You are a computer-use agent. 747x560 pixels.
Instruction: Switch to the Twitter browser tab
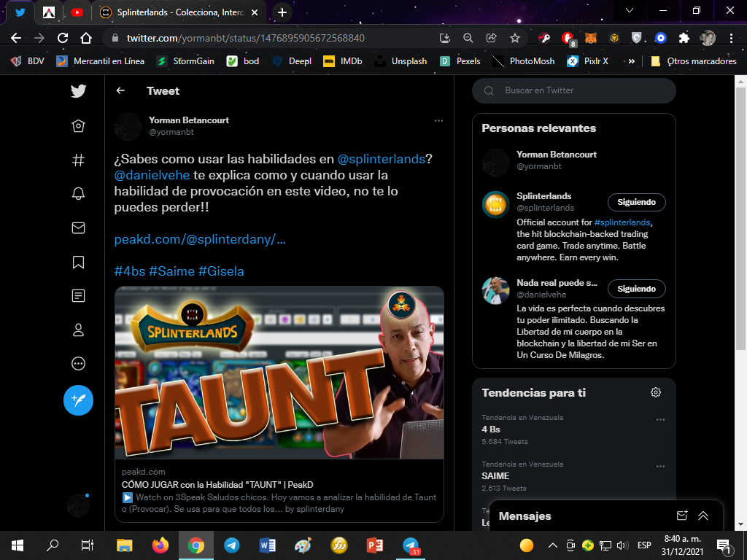(x=20, y=12)
